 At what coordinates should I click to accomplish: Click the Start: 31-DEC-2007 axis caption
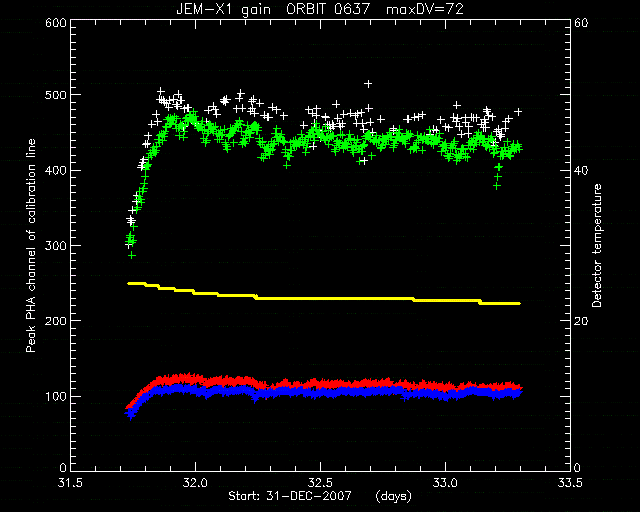click(x=290, y=496)
